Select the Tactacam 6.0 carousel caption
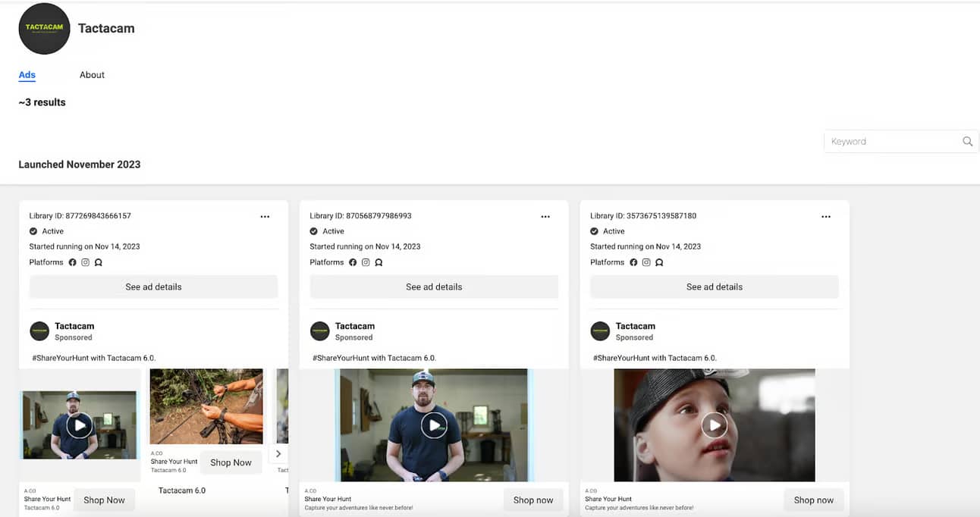The height and width of the screenshot is (517, 980). 182,490
